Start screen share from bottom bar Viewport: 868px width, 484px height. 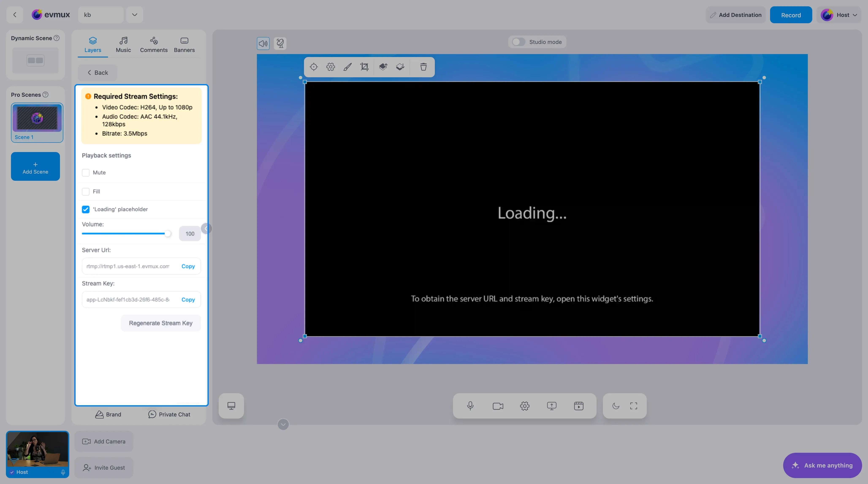coord(552,406)
